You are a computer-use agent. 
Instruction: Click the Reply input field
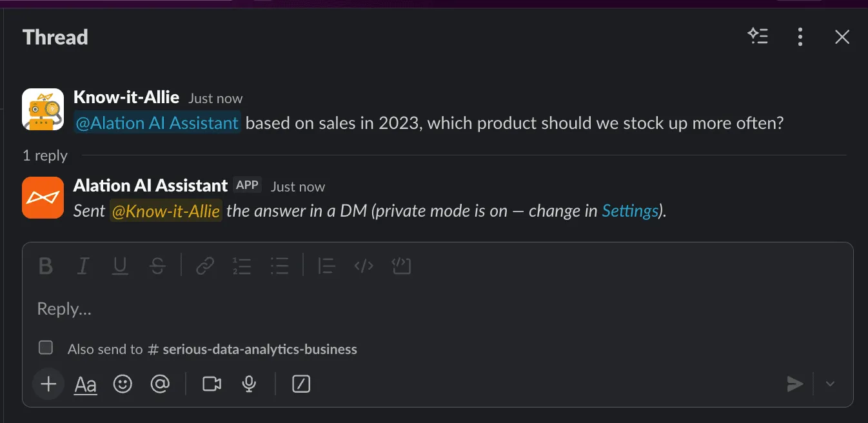pyautogui.click(x=258, y=308)
